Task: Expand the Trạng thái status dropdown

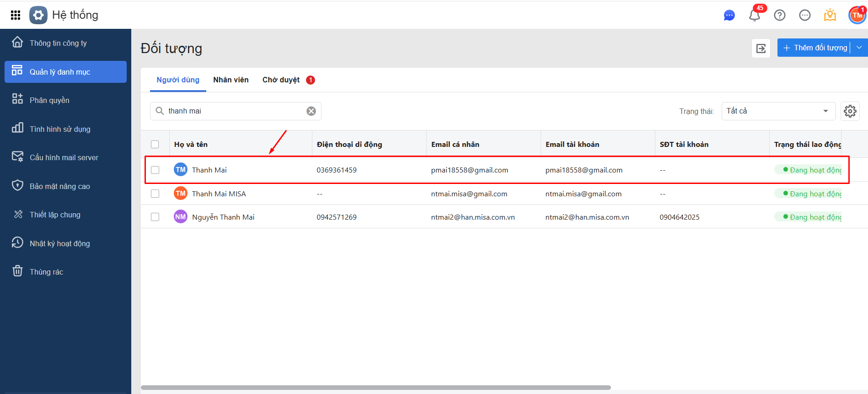Action: 778,111
